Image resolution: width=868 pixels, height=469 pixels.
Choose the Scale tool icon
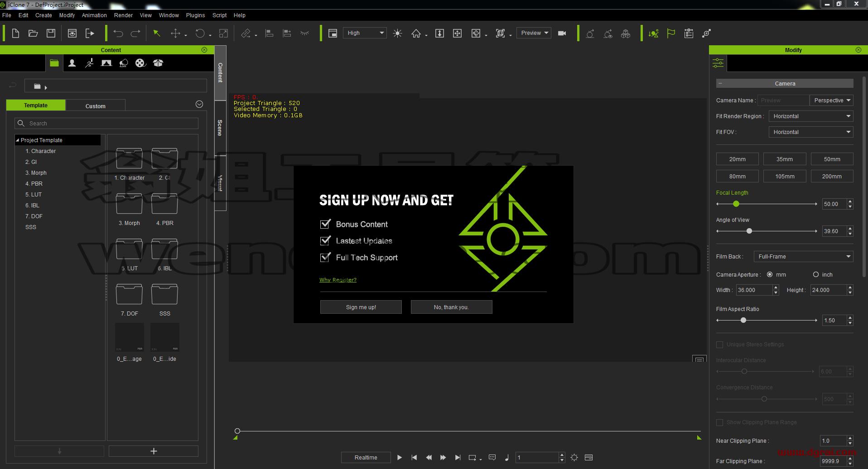(x=223, y=33)
